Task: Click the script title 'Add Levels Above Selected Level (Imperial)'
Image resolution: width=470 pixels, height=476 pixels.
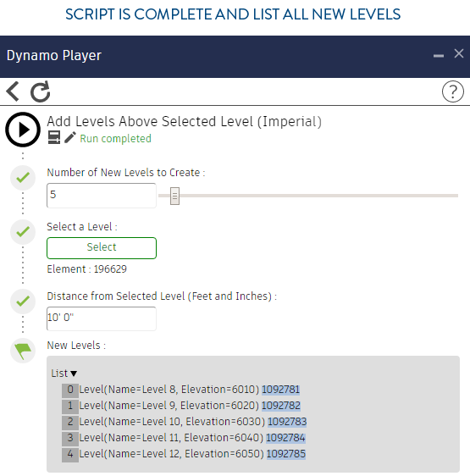Action: click(x=185, y=122)
